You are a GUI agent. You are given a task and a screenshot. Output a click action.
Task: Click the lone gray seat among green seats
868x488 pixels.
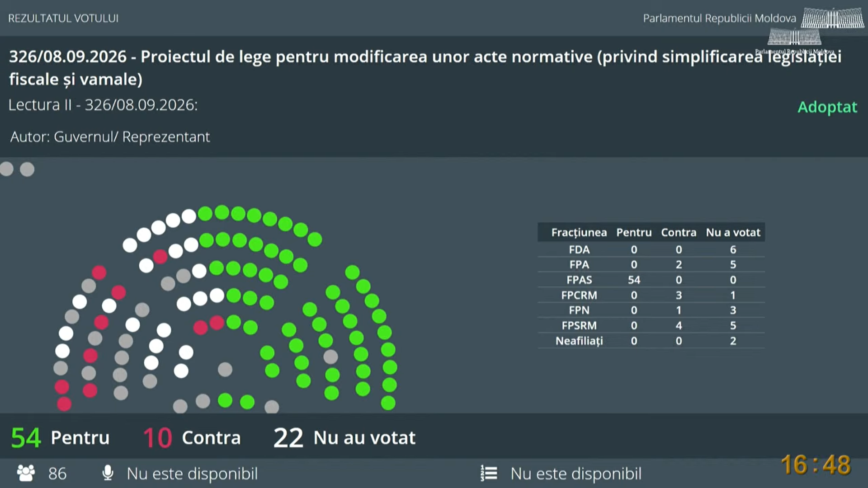[x=330, y=357]
